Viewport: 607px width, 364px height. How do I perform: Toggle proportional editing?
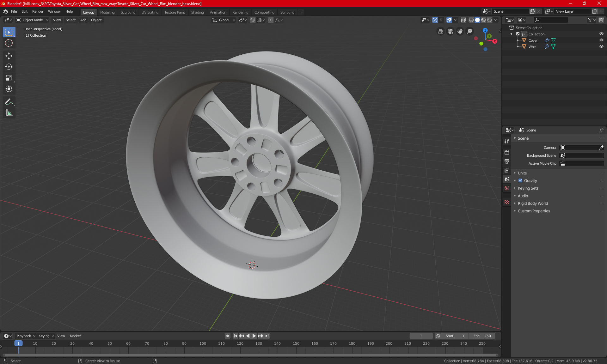(x=271, y=20)
